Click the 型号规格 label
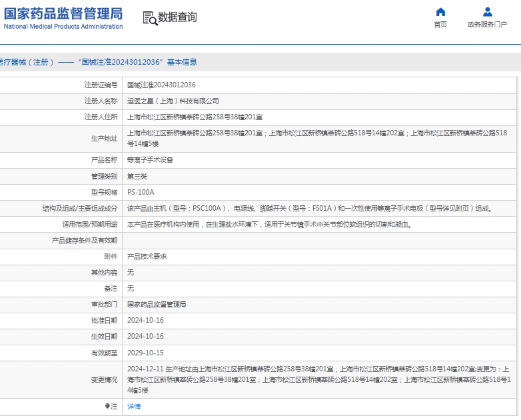 point(105,192)
